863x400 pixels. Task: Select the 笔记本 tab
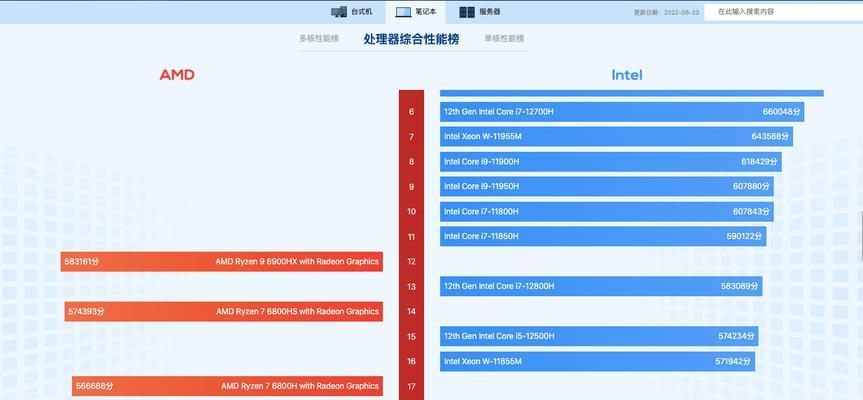(x=416, y=12)
